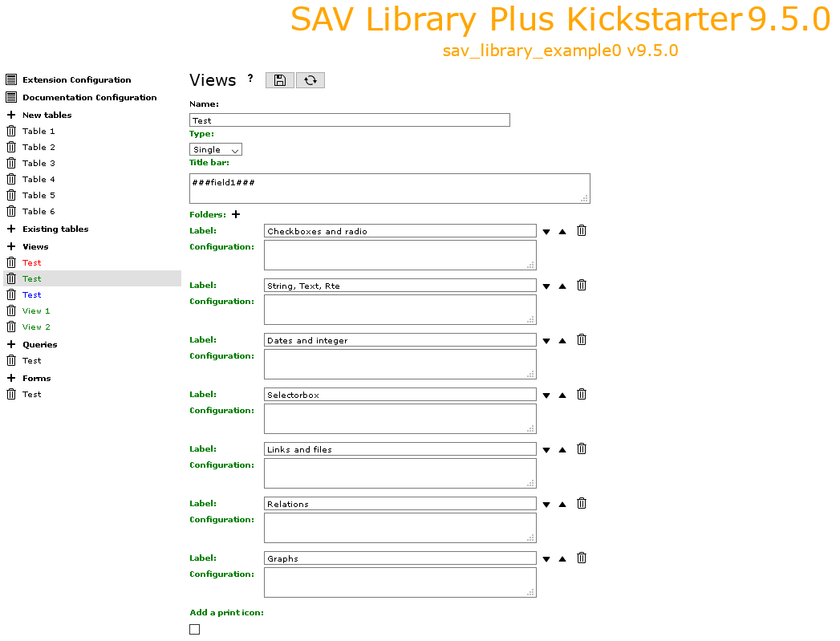The image size is (840, 641).
Task: Open the Type dropdown showing Single
Action: pos(216,149)
